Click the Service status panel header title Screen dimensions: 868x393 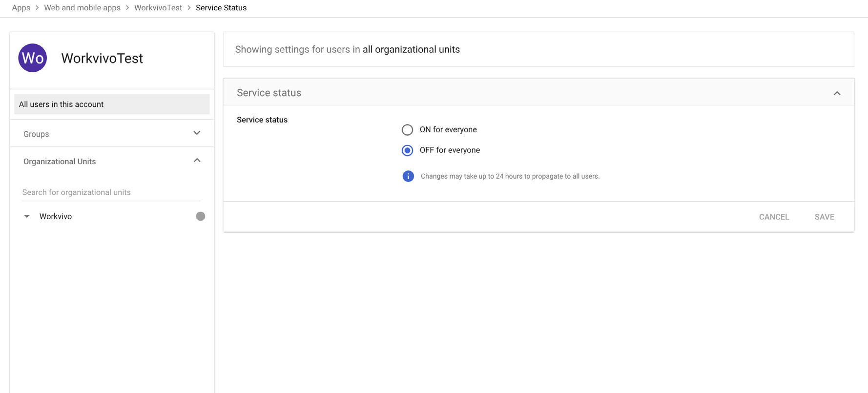(269, 93)
